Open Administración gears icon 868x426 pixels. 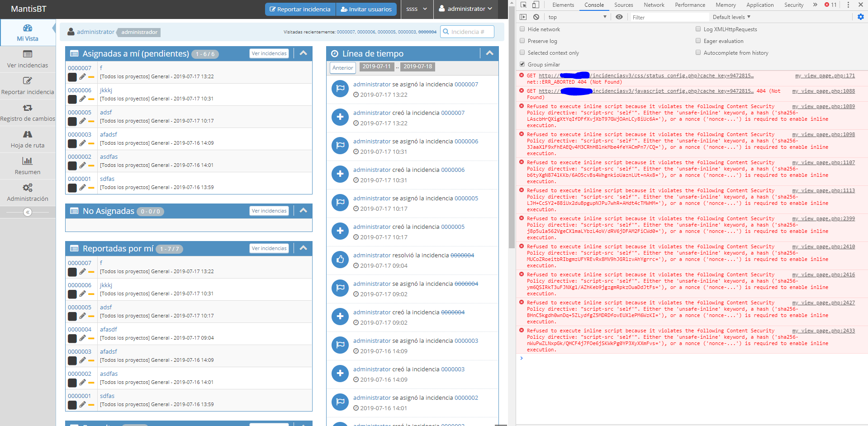click(28, 188)
